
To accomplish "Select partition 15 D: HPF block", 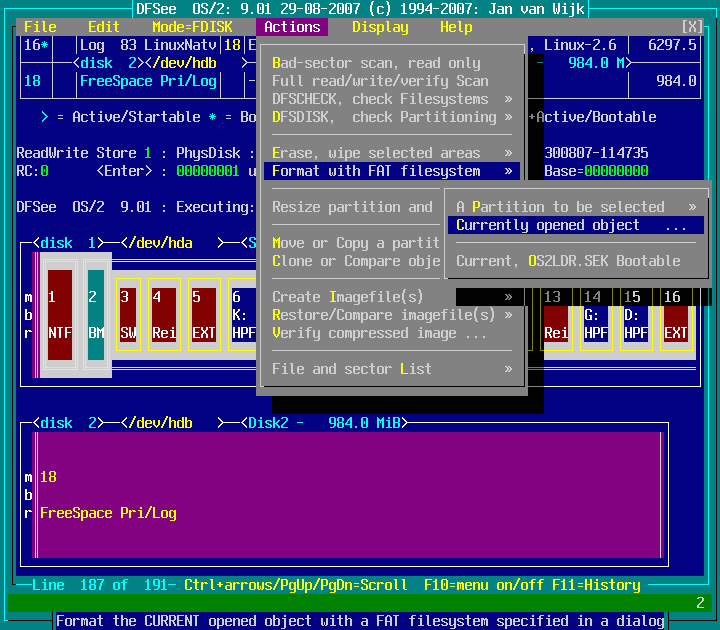I will pyautogui.click(x=635, y=314).
